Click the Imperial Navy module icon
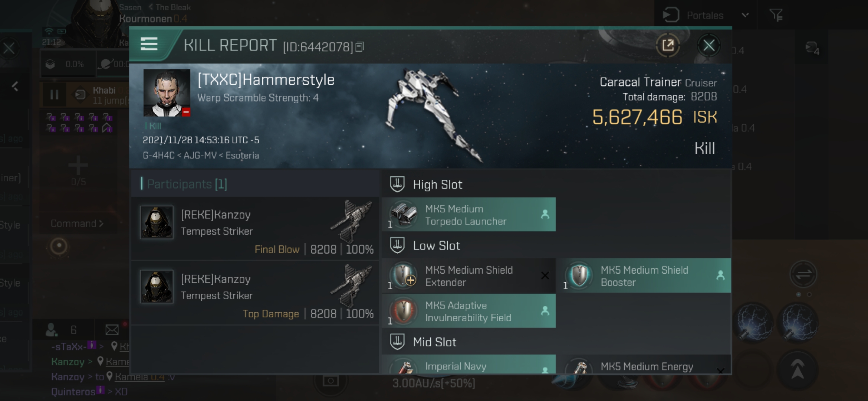The height and width of the screenshot is (401, 868). point(404,366)
